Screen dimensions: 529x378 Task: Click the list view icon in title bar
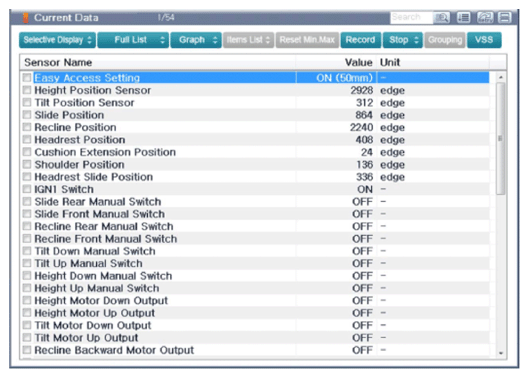tap(464, 17)
